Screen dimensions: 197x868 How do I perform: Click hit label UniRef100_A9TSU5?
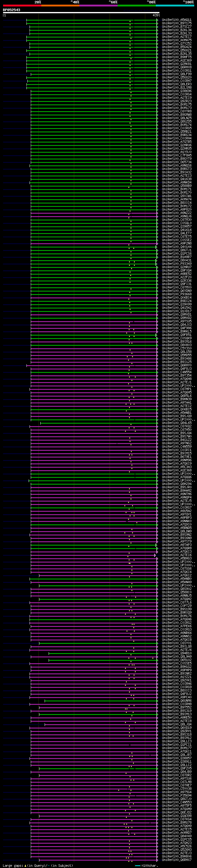click(x=176, y=321)
